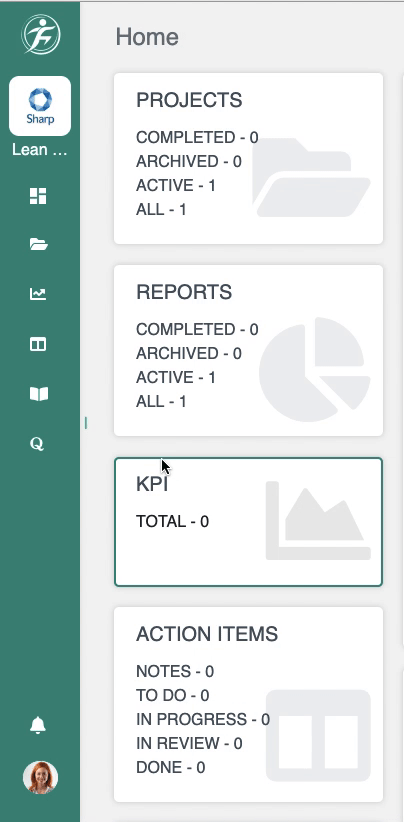Screen dimensions: 404x822
Task: Click the area chart graphic in KPI
Action: pos(319,521)
